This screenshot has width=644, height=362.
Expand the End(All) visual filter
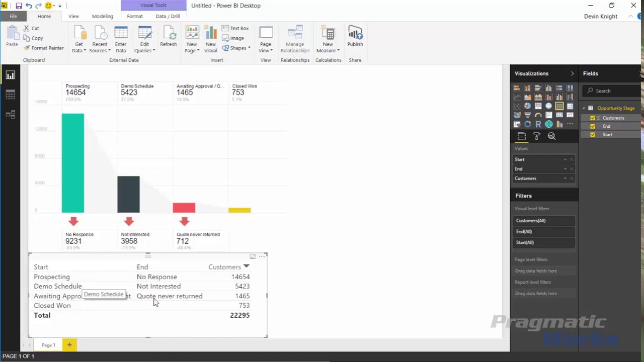point(544,232)
